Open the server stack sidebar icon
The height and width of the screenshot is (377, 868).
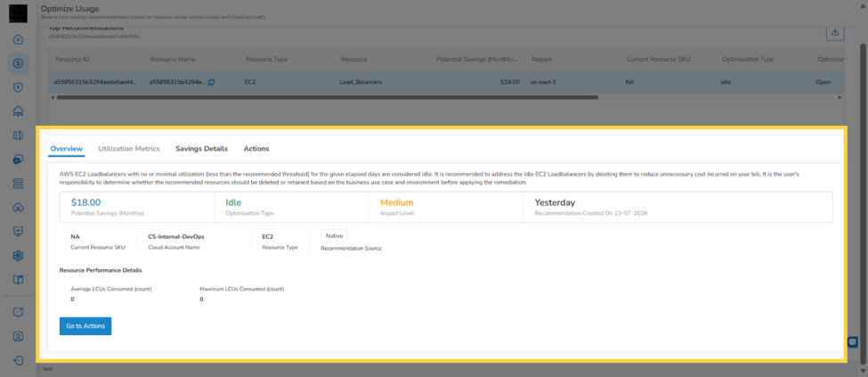19,184
